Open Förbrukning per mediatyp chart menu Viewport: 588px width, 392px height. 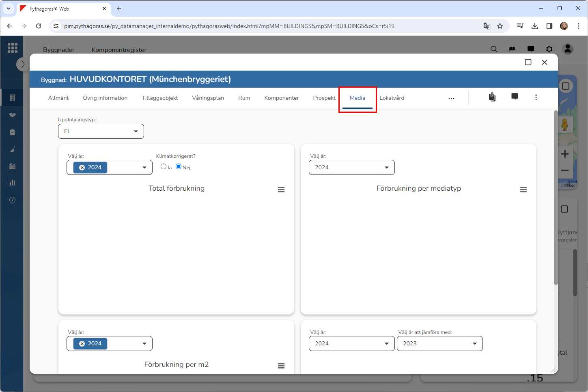pos(523,190)
